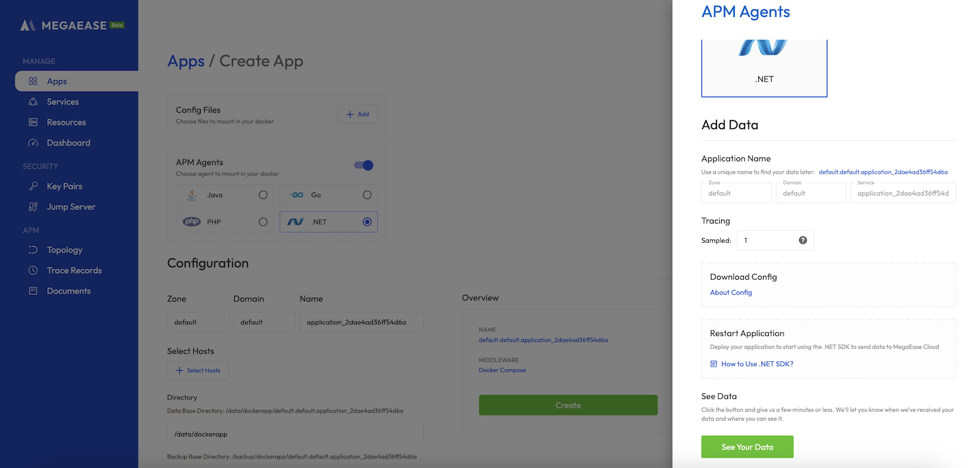The height and width of the screenshot is (468, 980).
Task: Click the Add config files button
Action: click(357, 114)
